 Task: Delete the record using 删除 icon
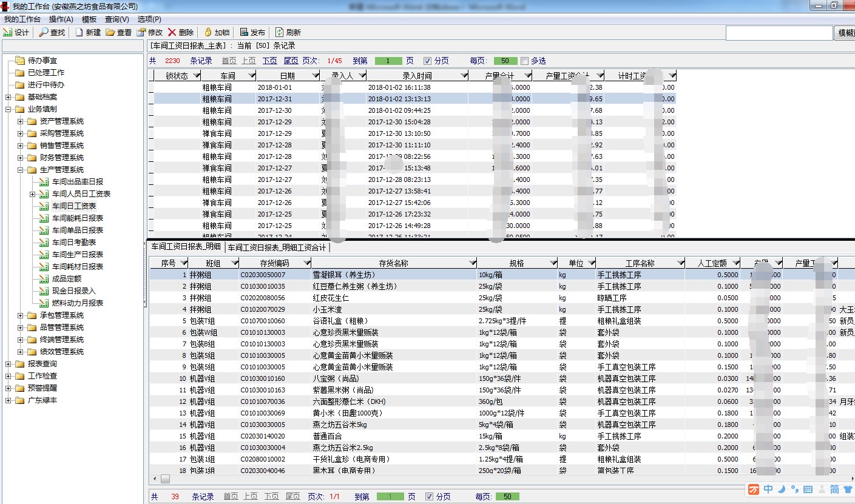click(172, 32)
